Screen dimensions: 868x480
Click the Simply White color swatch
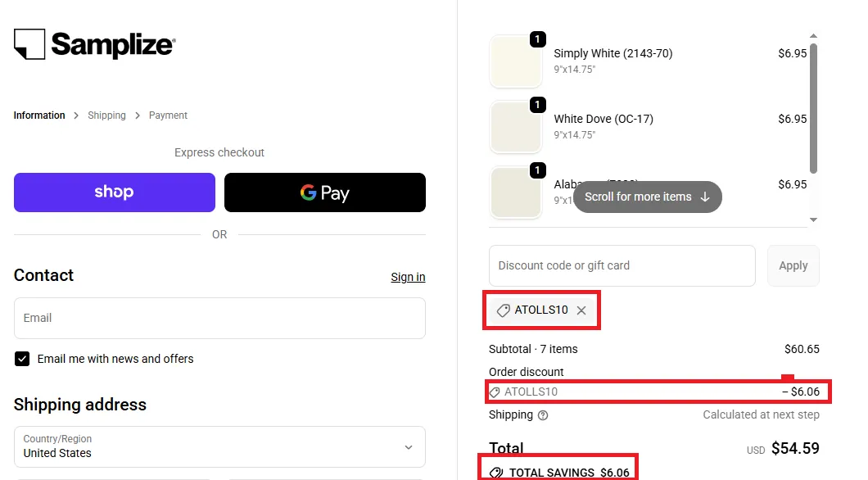click(x=516, y=61)
